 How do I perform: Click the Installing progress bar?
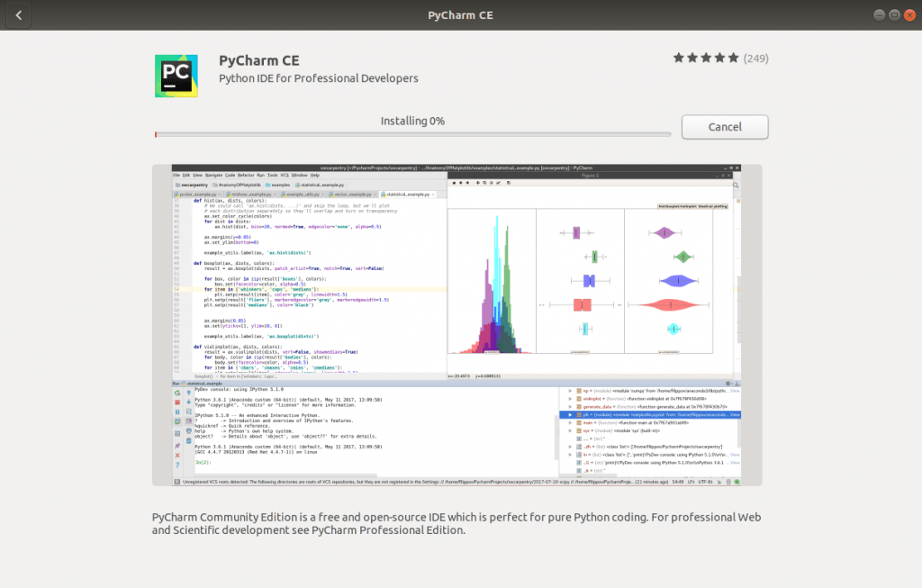[412, 133]
